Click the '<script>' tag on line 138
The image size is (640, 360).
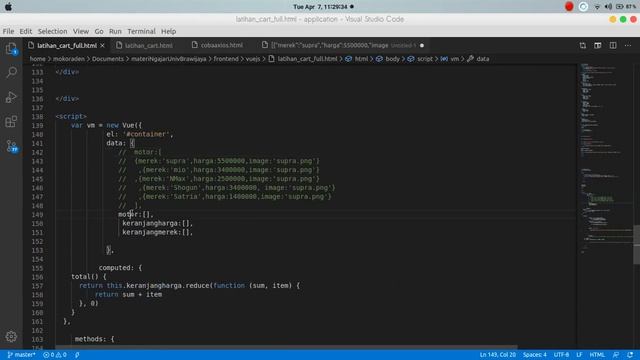[71, 116]
